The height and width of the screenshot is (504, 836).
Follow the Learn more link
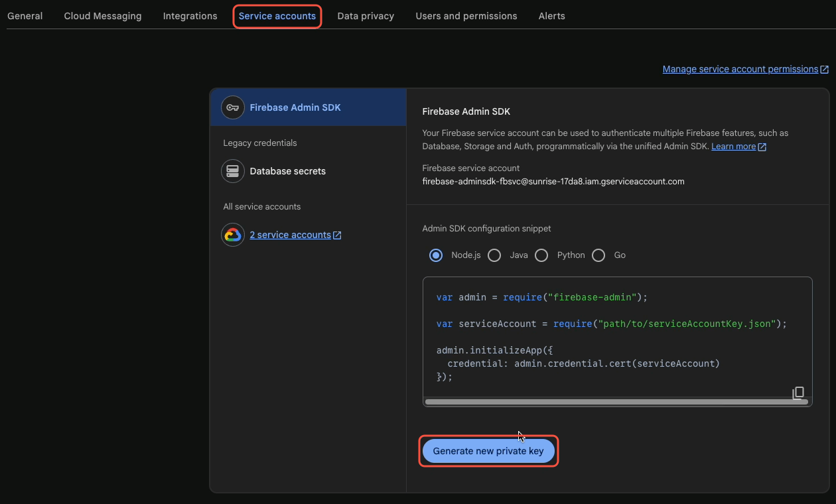734,146
